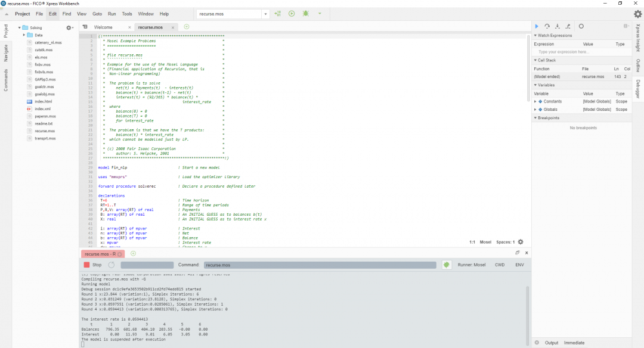This screenshot has width=644, height=348.
Task: Click the green Debug bug icon
Action: point(306,14)
